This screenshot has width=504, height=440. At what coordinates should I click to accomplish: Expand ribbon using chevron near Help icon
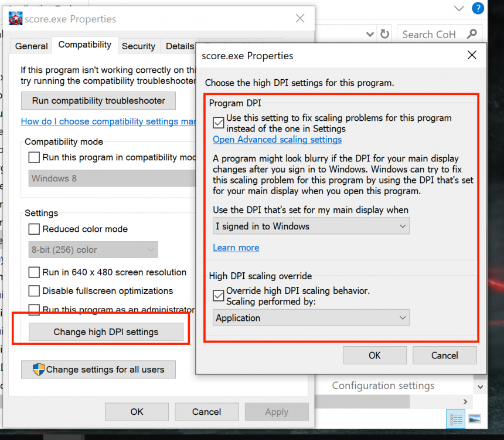click(x=459, y=8)
